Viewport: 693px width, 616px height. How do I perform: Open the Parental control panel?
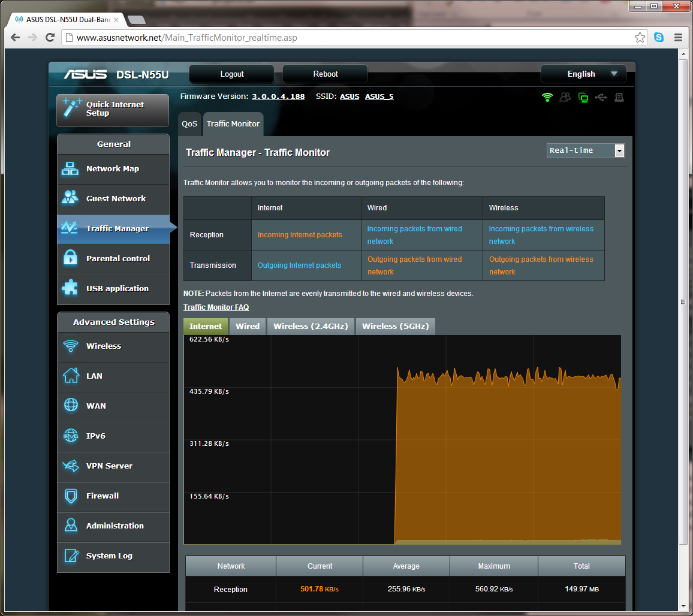[113, 259]
